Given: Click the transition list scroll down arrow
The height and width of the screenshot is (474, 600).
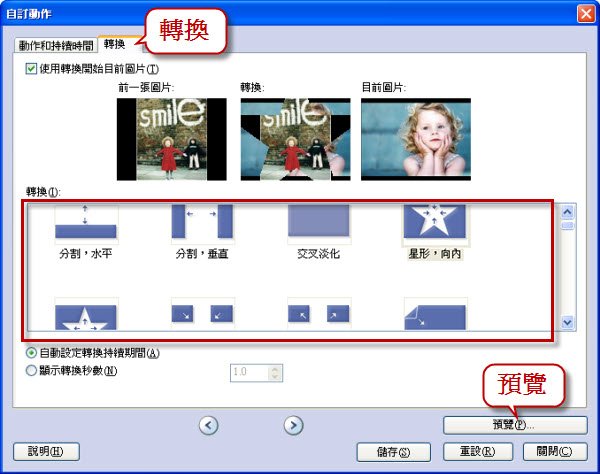Looking at the screenshot, I should point(567,323).
